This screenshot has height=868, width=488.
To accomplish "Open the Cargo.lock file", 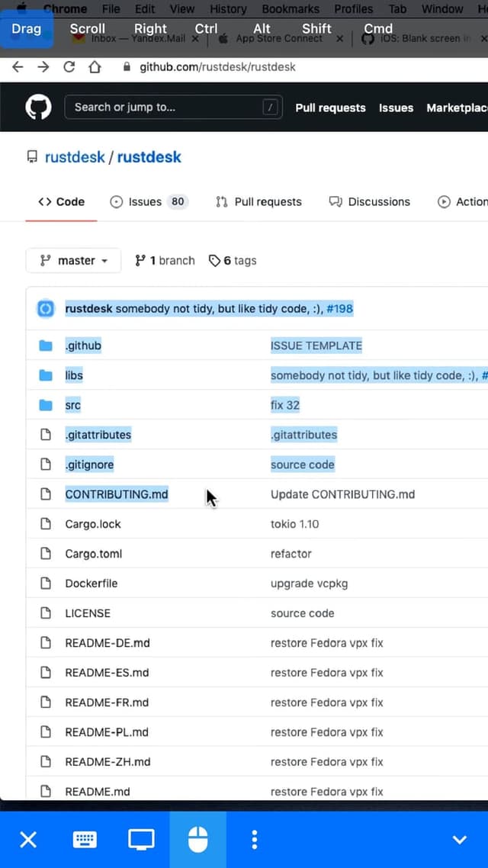I will (93, 524).
